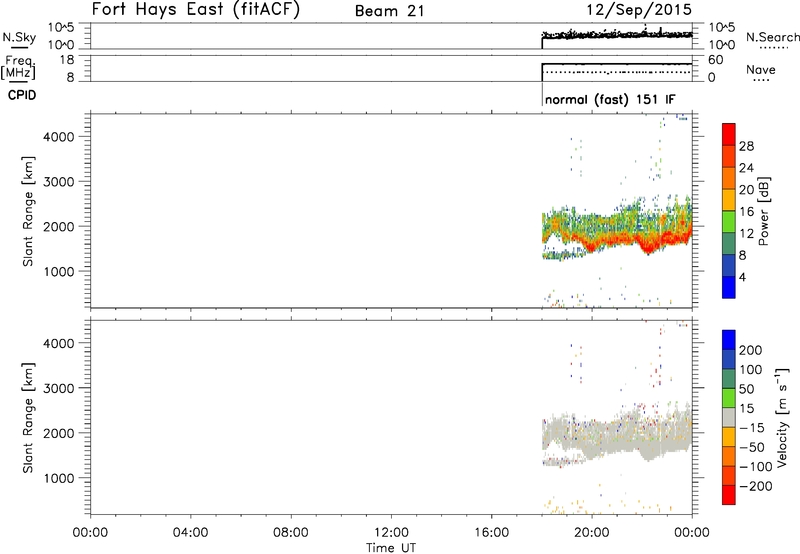
Task: Pick the blue bottom segment of Power colorbar
Action: tap(729, 287)
